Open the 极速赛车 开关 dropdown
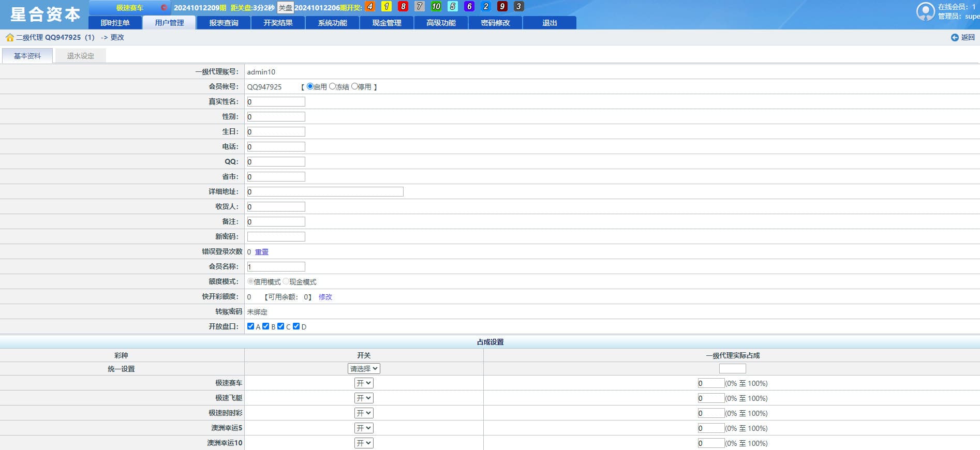Viewport: 980px width, 450px height. pos(364,383)
